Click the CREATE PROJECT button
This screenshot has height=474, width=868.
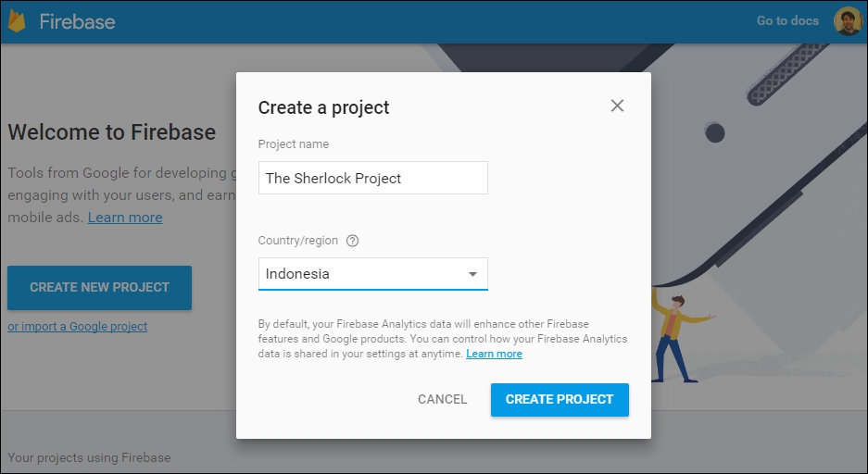click(x=560, y=399)
